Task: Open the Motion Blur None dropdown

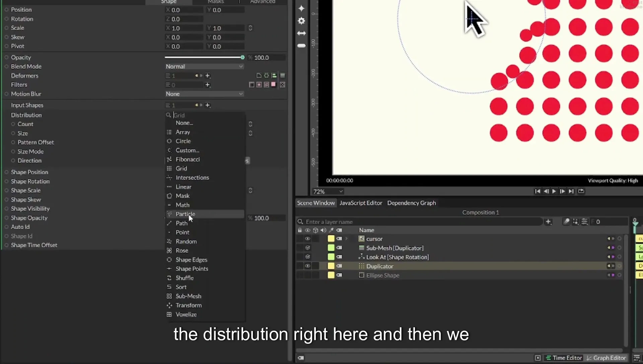Action: pyautogui.click(x=204, y=94)
